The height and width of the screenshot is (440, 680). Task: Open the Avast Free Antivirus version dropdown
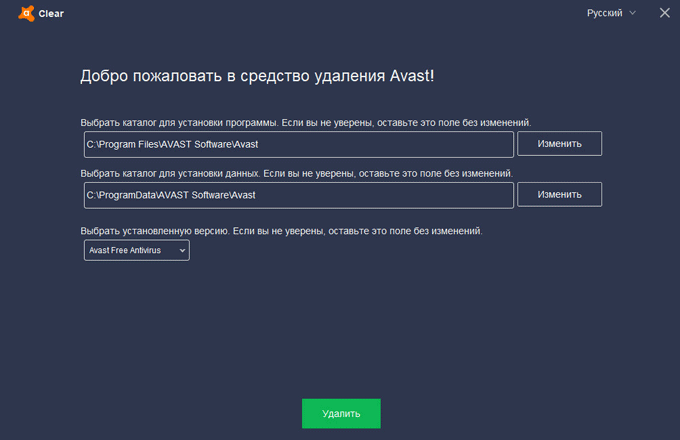coord(136,250)
